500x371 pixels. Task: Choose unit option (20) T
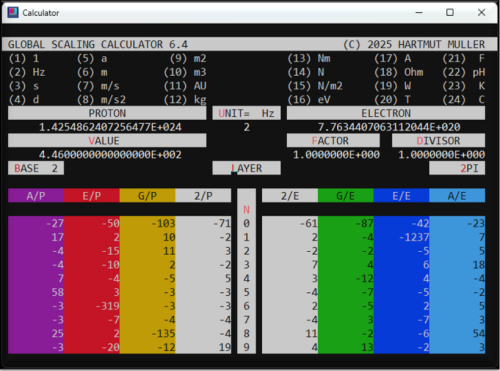[x=393, y=100]
